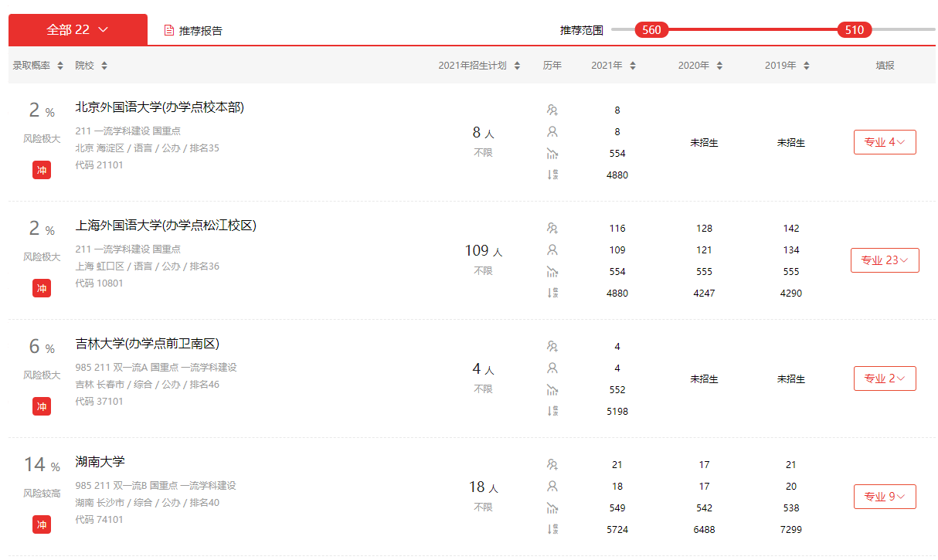
Task: Expand the 专业 2 dropdown
Action: (x=885, y=378)
